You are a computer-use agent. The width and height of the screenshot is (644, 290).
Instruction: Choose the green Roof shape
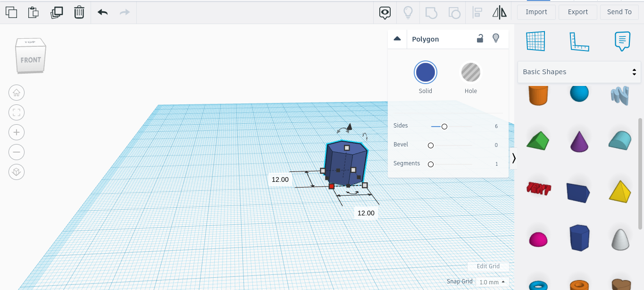[538, 141]
